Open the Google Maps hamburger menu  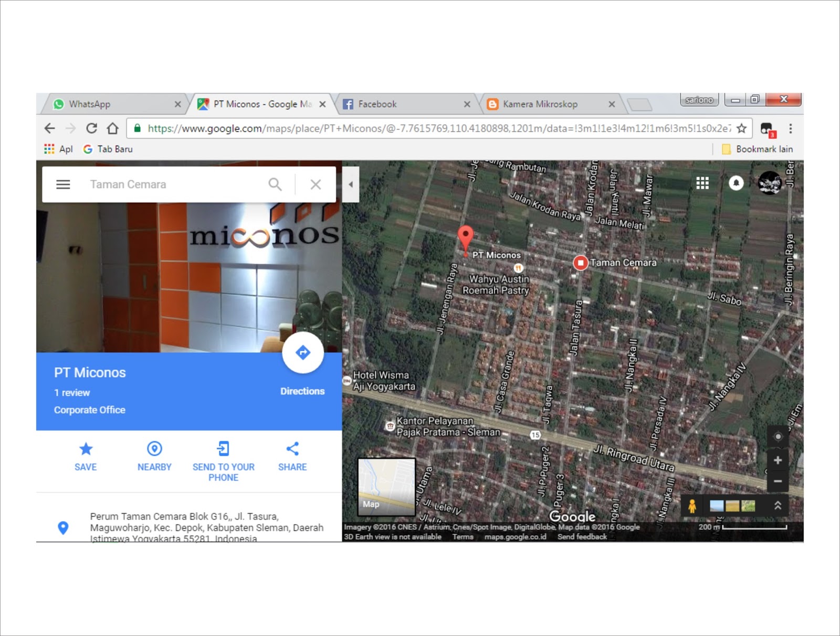pos(63,184)
